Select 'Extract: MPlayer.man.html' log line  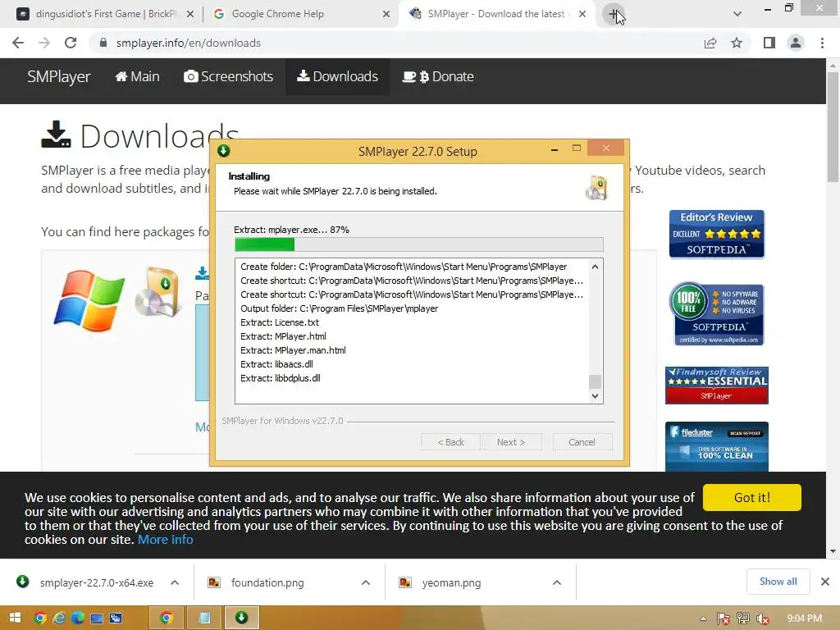point(293,350)
